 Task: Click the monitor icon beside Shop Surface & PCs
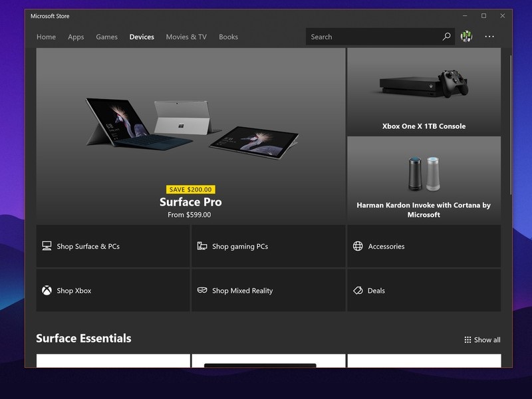[47, 246]
